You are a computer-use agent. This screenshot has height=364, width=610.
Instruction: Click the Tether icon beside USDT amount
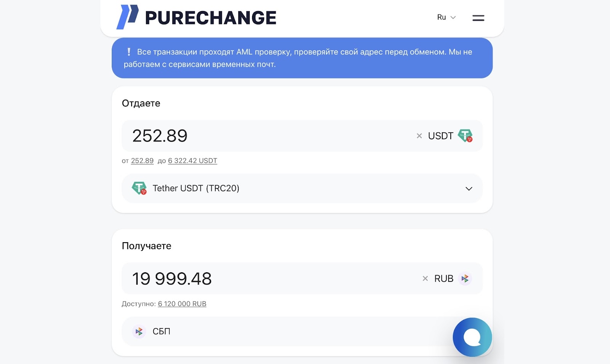coord(465,136)
